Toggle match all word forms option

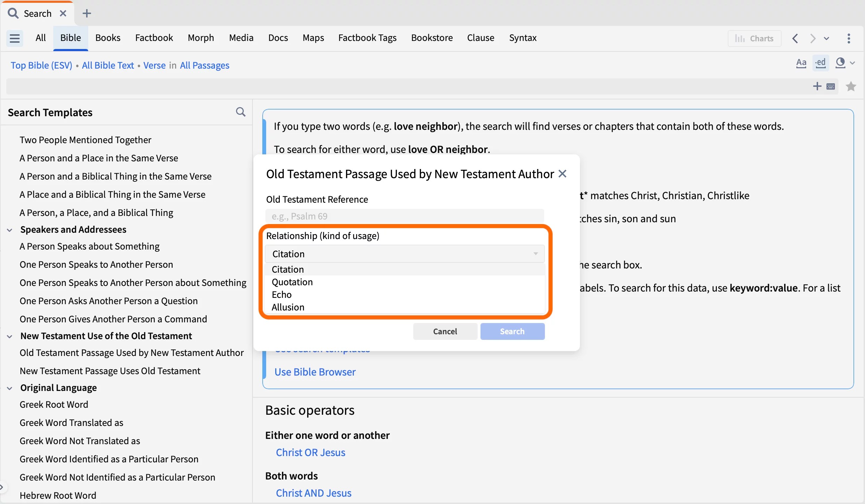[821, 63]
